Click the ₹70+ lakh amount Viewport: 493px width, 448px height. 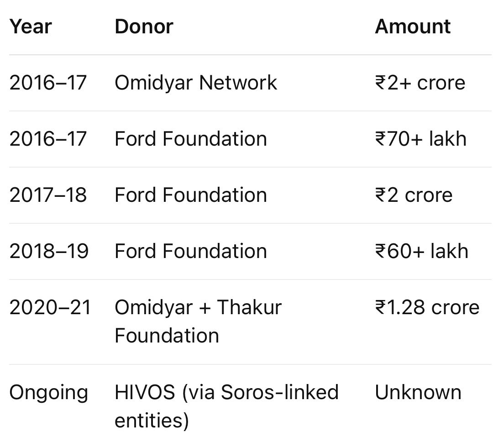point(421,139)
